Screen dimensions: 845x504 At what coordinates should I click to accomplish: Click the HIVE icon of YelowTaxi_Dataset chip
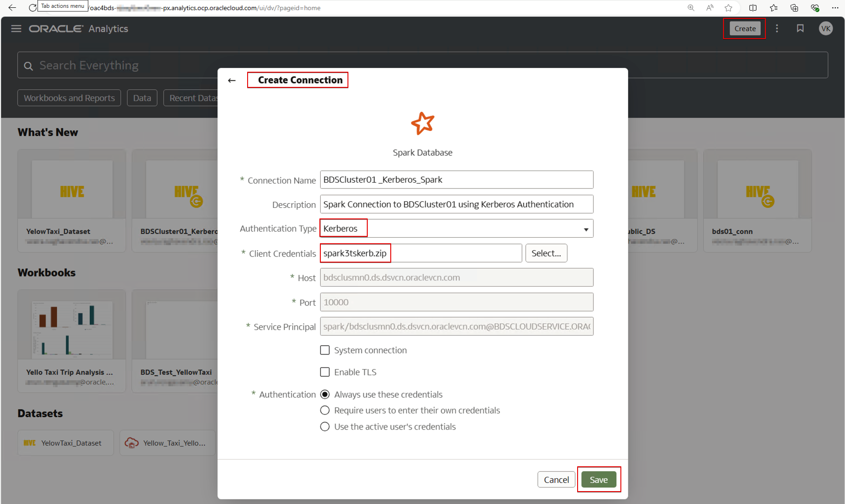tap(29, 443)
